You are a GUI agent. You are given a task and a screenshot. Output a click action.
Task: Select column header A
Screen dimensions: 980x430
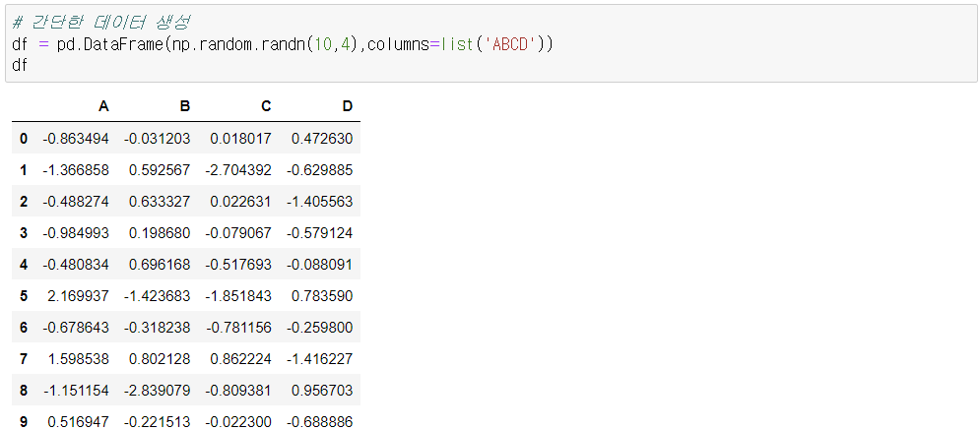point(103,106)
